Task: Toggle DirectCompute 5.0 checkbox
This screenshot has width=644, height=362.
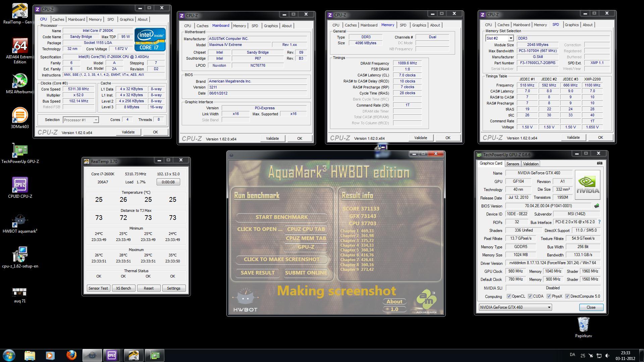Action: (x=567, y=296)
